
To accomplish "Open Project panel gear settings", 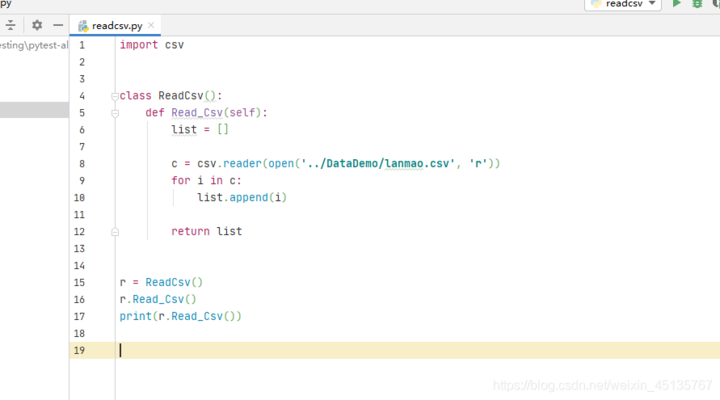I will [37, 25].
